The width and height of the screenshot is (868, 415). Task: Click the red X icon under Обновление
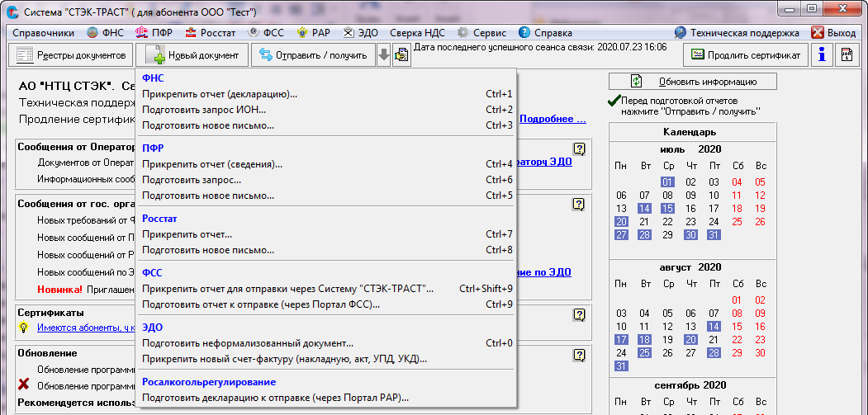coord(24,384)
